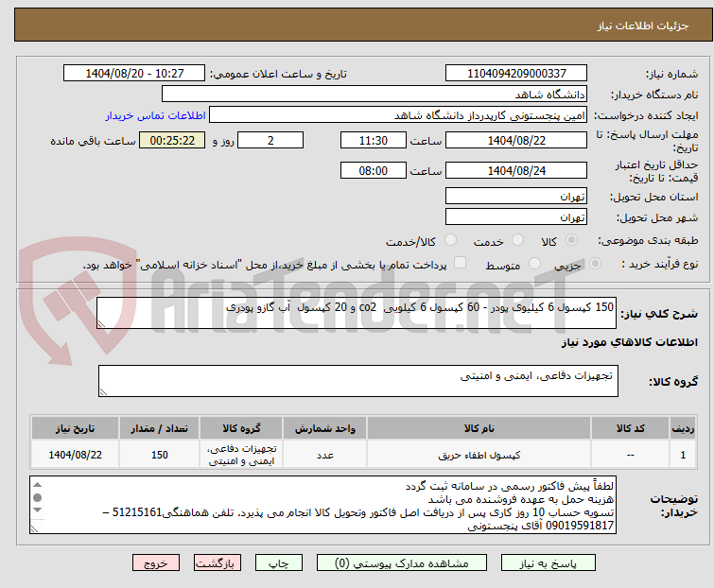This screenshot has height=588, width=714.
Task: Open اطلاعات تماس خریدار link
Action: click(156, 115)
